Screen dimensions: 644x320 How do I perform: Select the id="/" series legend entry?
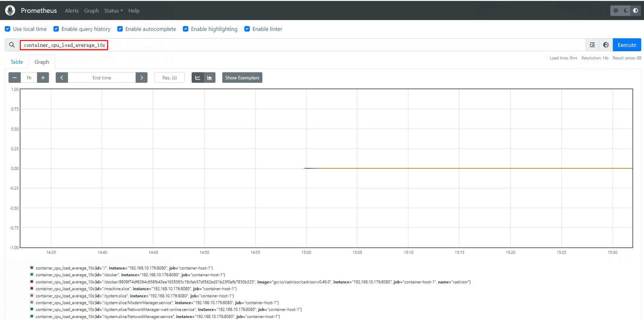tap(124, 268)
